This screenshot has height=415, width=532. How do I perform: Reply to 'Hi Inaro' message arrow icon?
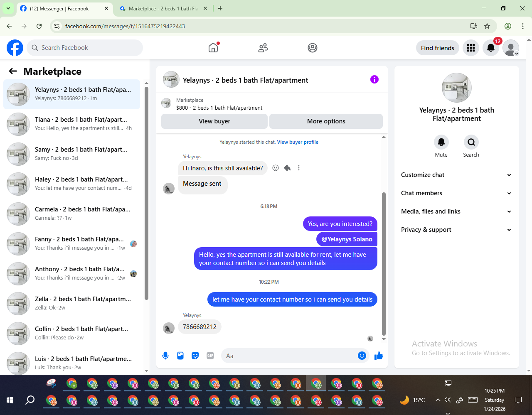pyautogui.click(x=287, y=168)
